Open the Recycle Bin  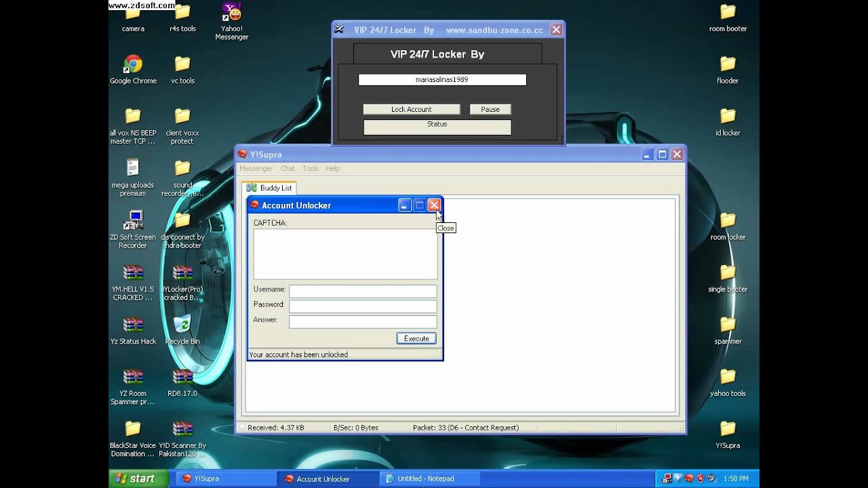click(182, 330)
